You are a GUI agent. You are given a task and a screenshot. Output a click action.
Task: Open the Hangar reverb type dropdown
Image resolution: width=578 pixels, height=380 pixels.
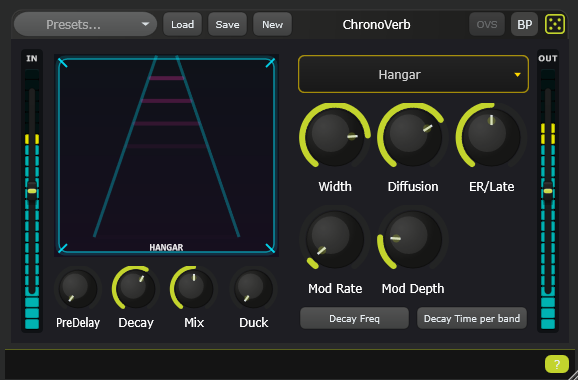[x=413, y=74]
